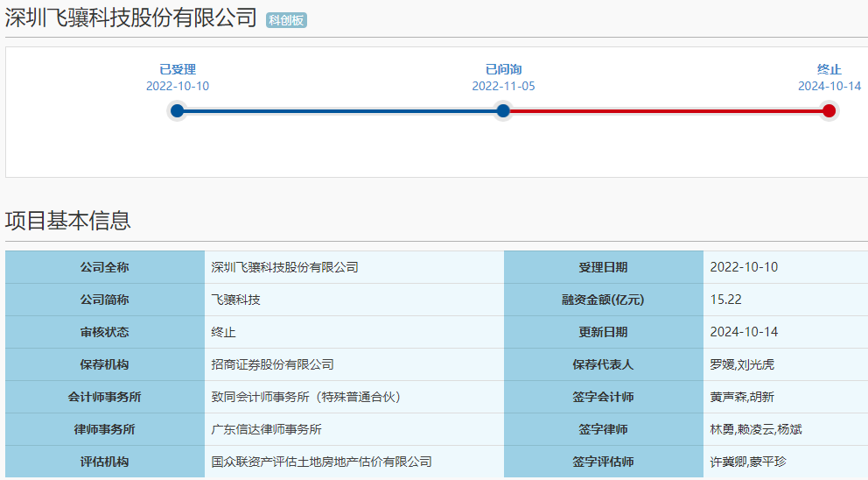Click the date 2022-10-10 under 已受理
868x480 pixels.
tap(178, 86)
